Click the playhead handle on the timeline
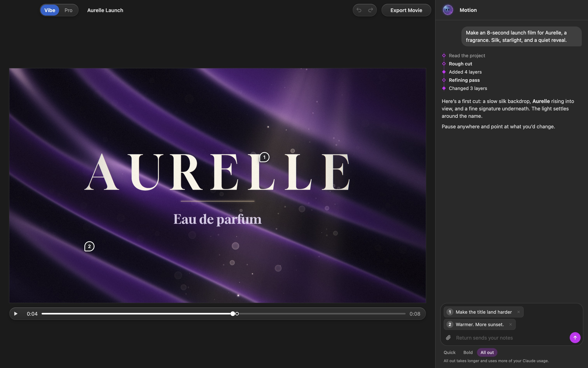Viewport: 588px width, 368px height. [233, 314]
